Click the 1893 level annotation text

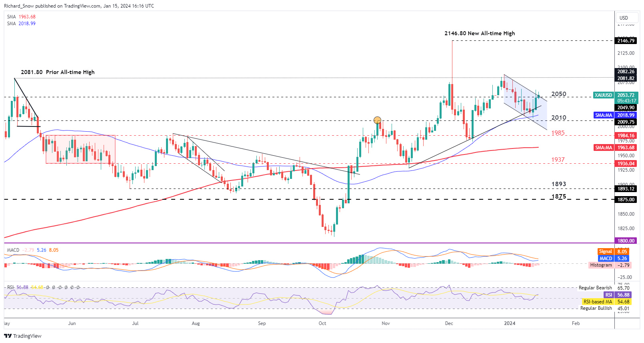pos(559,184)
